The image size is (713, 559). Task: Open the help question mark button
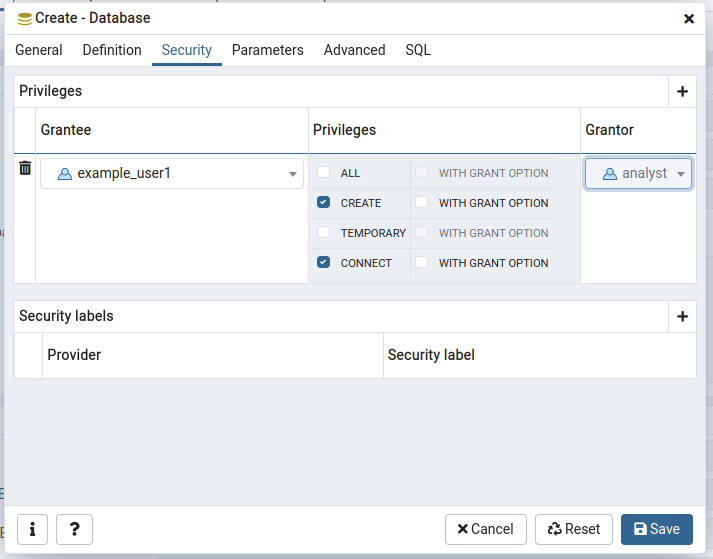(x=74, y=529)
